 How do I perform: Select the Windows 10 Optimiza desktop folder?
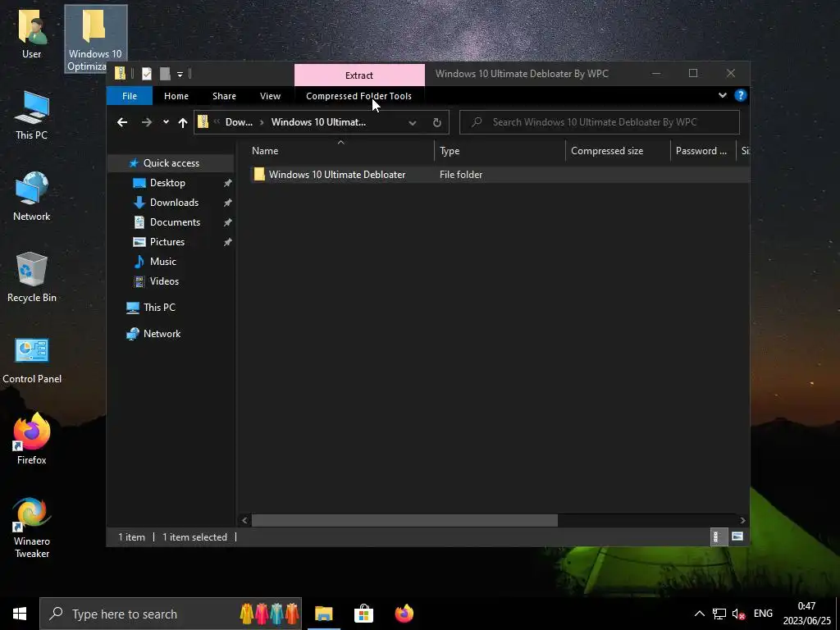95,39
